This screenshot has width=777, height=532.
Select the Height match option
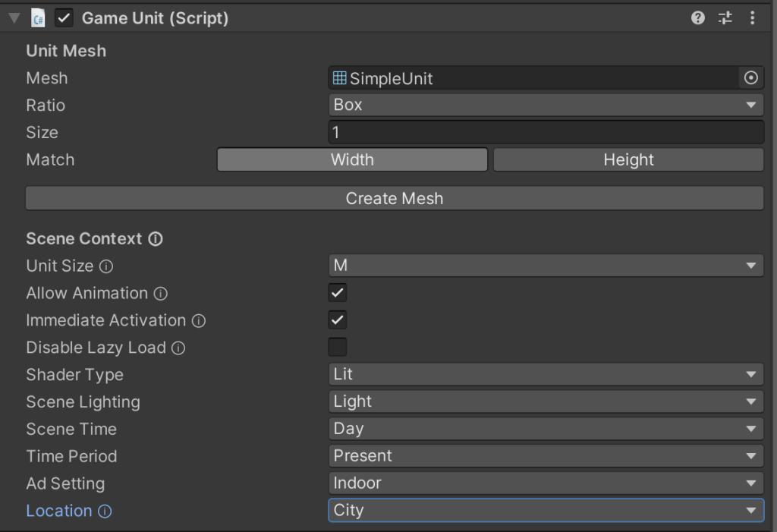tap(628, 159)
